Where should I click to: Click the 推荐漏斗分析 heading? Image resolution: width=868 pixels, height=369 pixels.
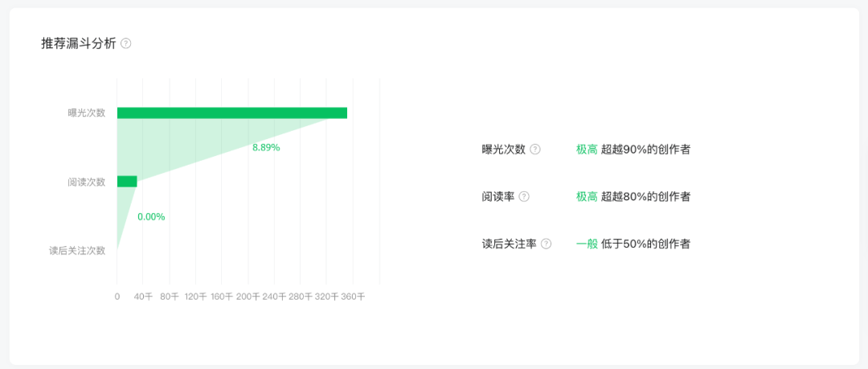point(79,43)
